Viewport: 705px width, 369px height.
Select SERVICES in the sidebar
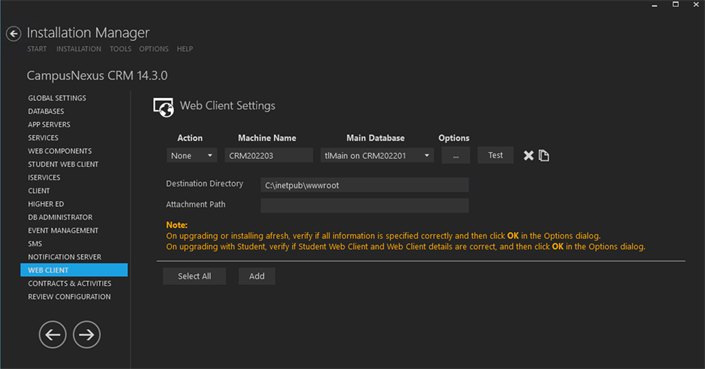pos(43,138)
